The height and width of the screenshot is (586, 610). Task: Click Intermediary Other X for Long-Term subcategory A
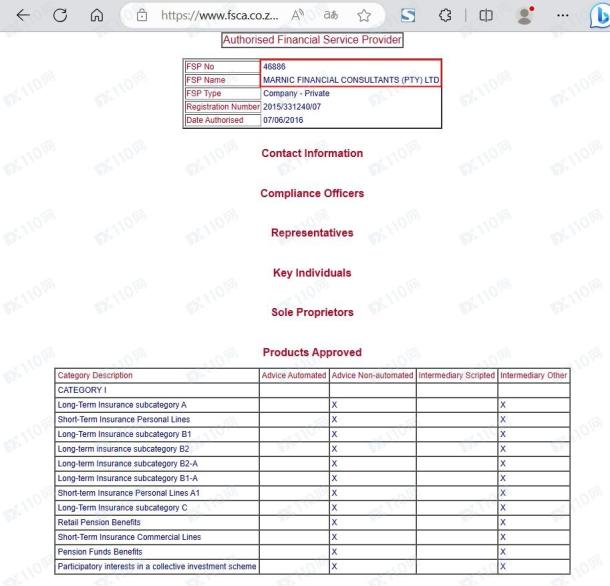coord(503,405)
